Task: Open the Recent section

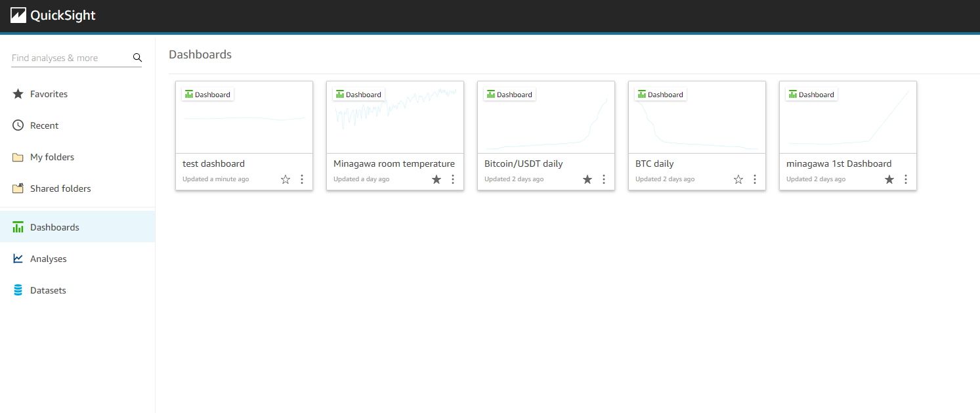Action: [x=77, y=125]
